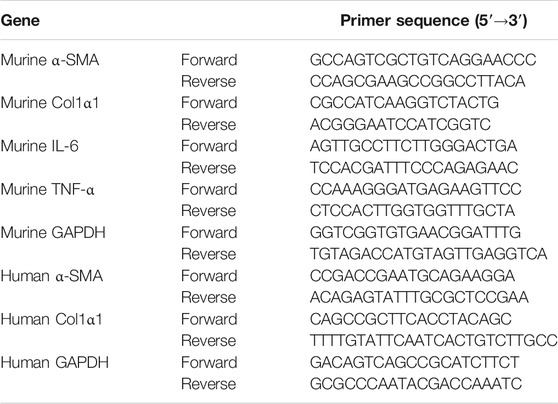Select the Murine α-SMA gene label
Viewport: 558px width, 404px height.
50,60
